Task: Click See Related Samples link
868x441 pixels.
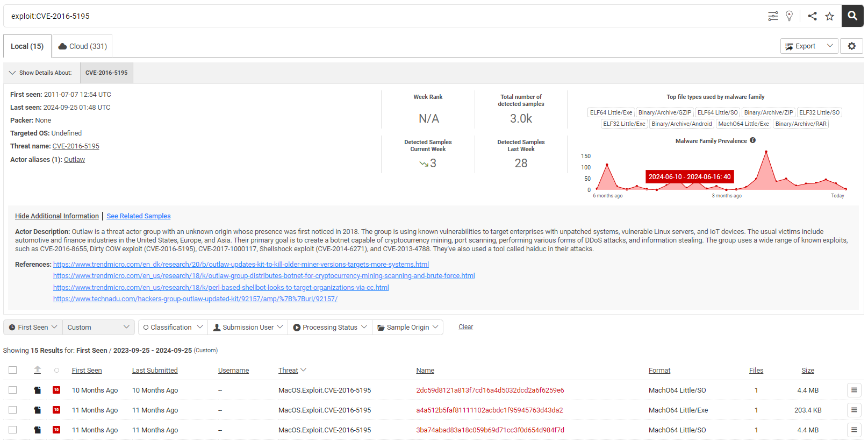Action: 139,216
